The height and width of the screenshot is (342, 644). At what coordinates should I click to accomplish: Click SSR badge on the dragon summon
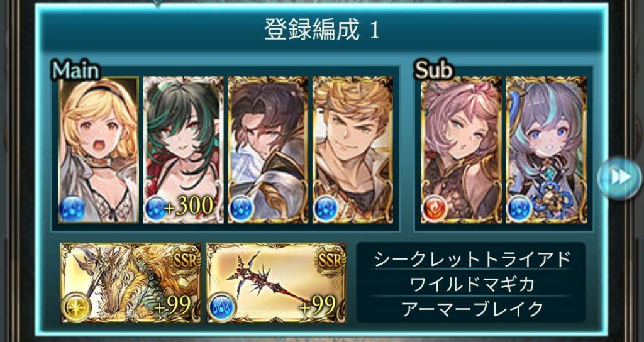[184, 258]
